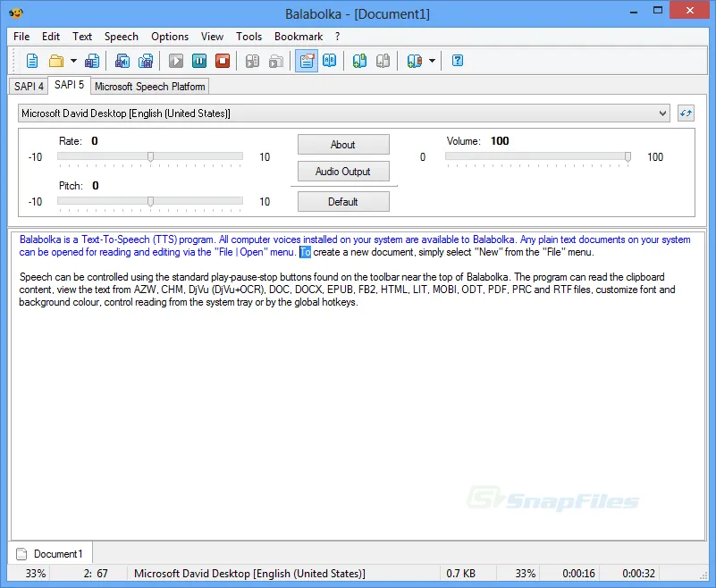Minimize the Balabolka window
This screenshot has width=716, height=588.
point(634,11)
